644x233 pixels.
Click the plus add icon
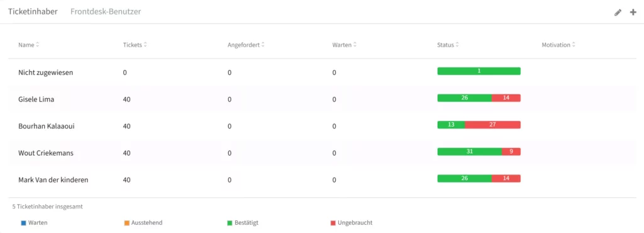[633, 13]
